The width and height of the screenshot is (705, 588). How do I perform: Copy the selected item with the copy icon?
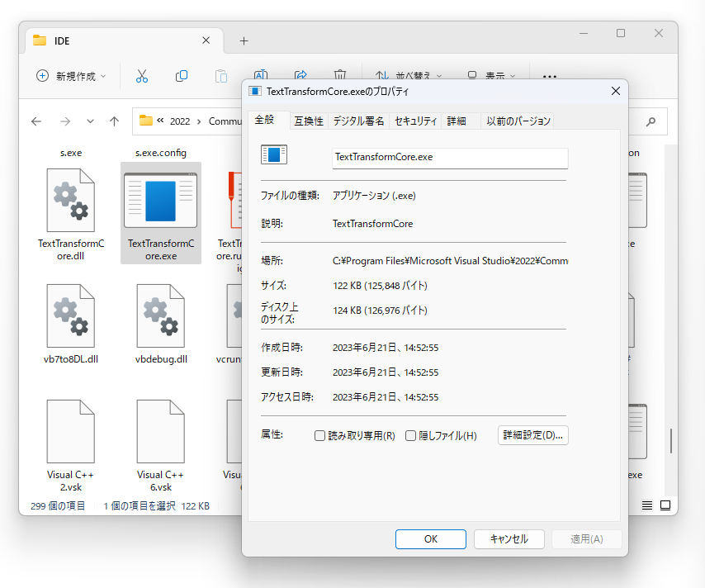pos(182,76)
